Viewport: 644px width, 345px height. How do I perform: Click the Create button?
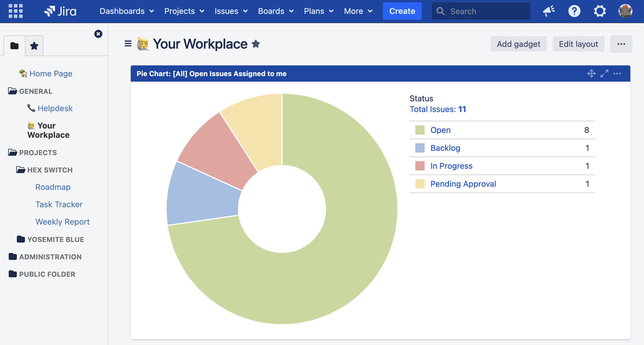(x=402, y=11)
